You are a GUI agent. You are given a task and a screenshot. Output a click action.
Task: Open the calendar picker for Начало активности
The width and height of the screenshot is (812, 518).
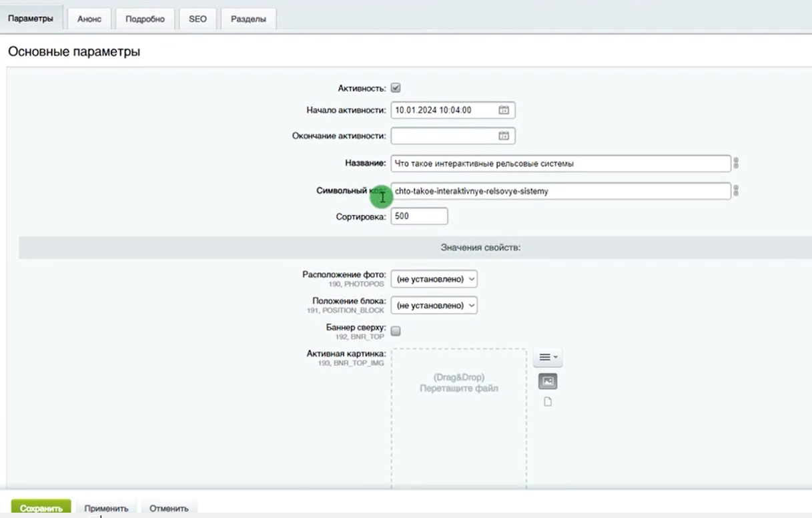click(504, 110)
